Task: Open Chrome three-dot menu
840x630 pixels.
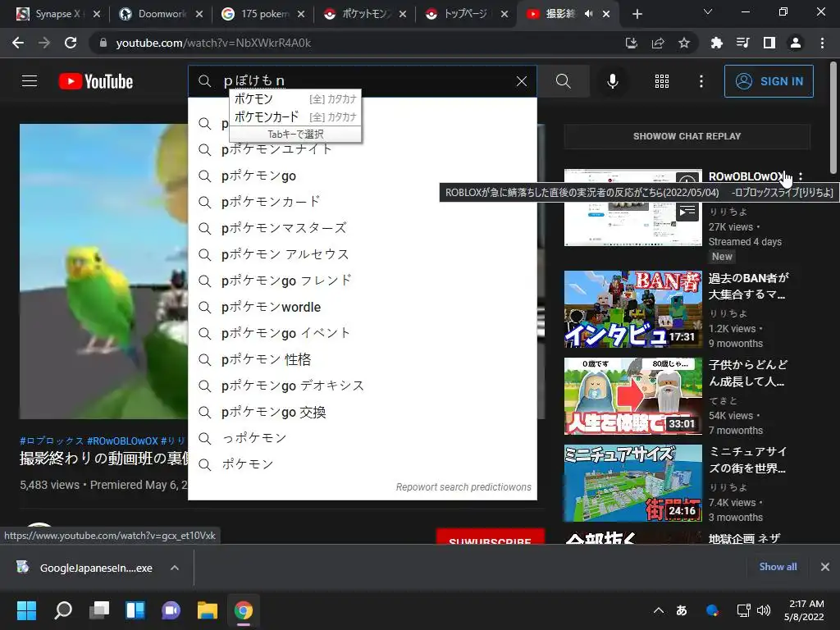Action: click(822, 43)
